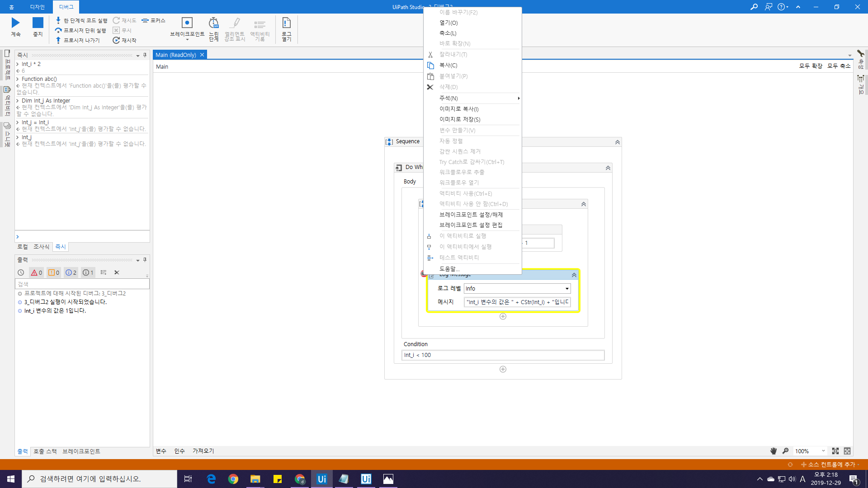Open the Breakpoint (브레이크포인트) dropdown

(187, 40)
